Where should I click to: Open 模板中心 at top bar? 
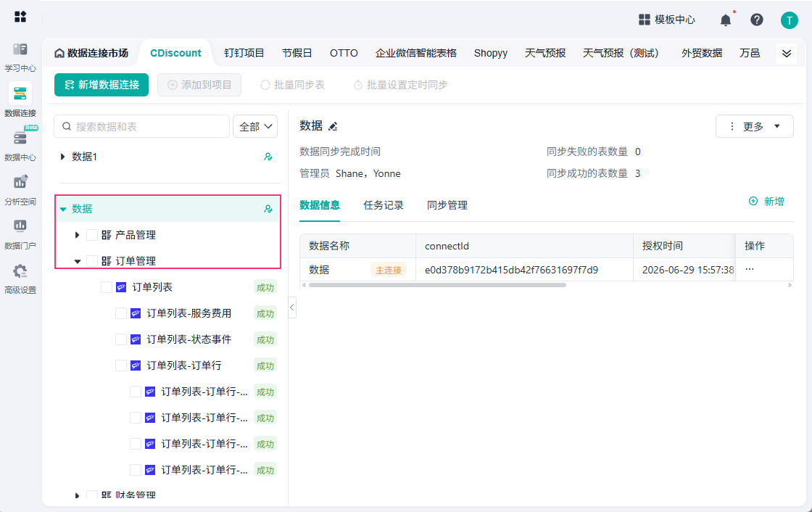pyautogui.click(x=666, y=20)
